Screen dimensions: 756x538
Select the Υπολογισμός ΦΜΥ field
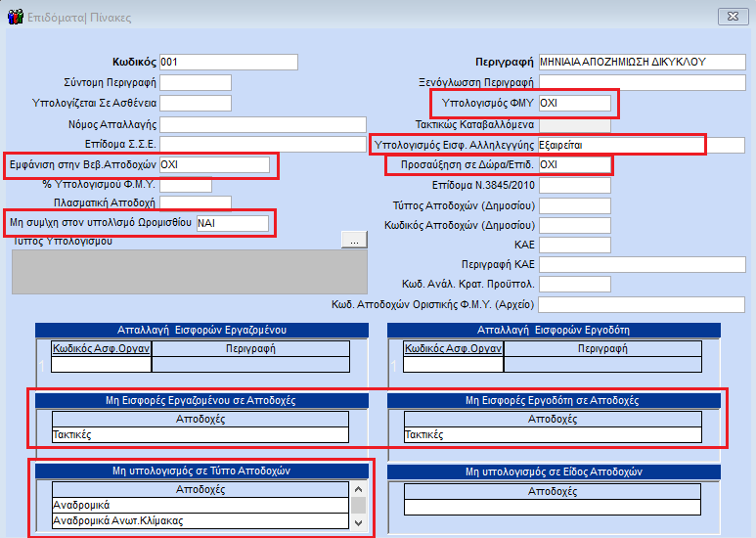(574, 104)
